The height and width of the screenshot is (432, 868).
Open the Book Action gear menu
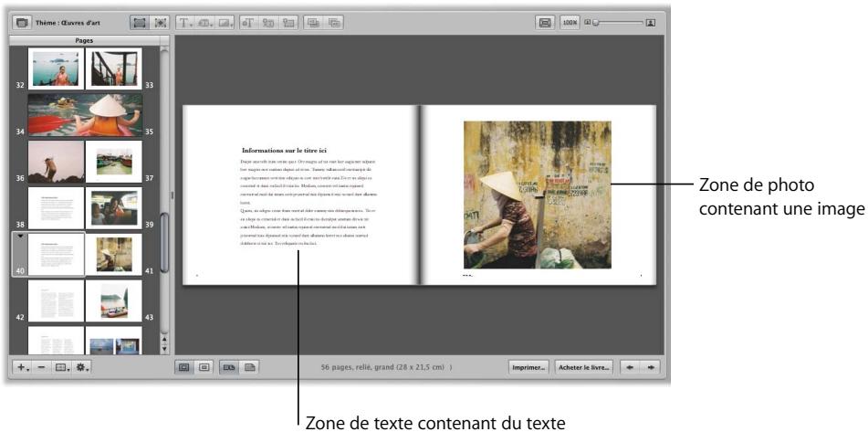(x=82, y=367)
